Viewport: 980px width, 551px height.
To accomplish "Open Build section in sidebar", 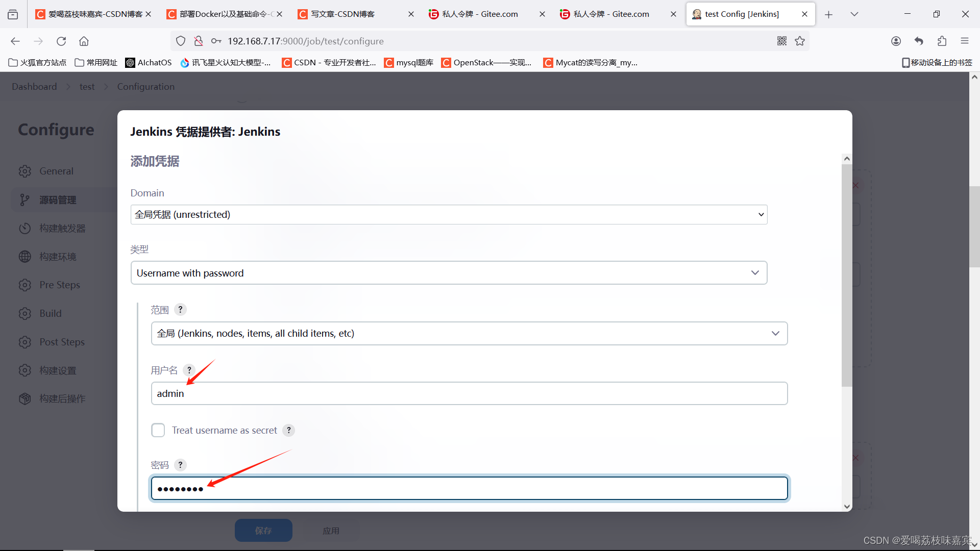I will coord(51,314).
